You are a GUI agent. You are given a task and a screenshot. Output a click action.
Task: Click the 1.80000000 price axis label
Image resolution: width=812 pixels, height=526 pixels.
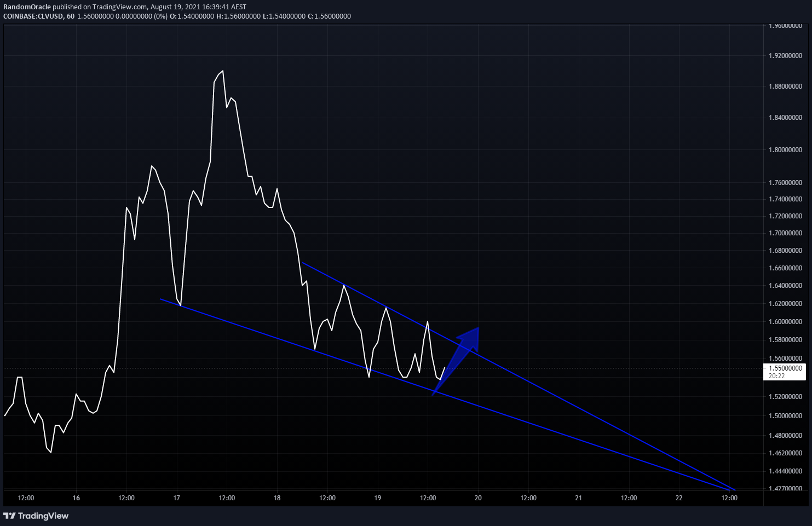(786, 149)
